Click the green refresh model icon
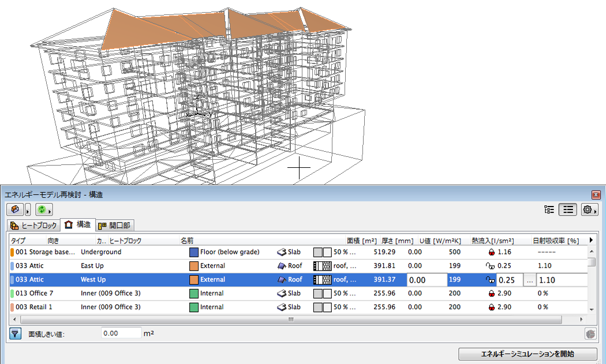The width and height of the screenshot is (606, 364). (42, 209)
